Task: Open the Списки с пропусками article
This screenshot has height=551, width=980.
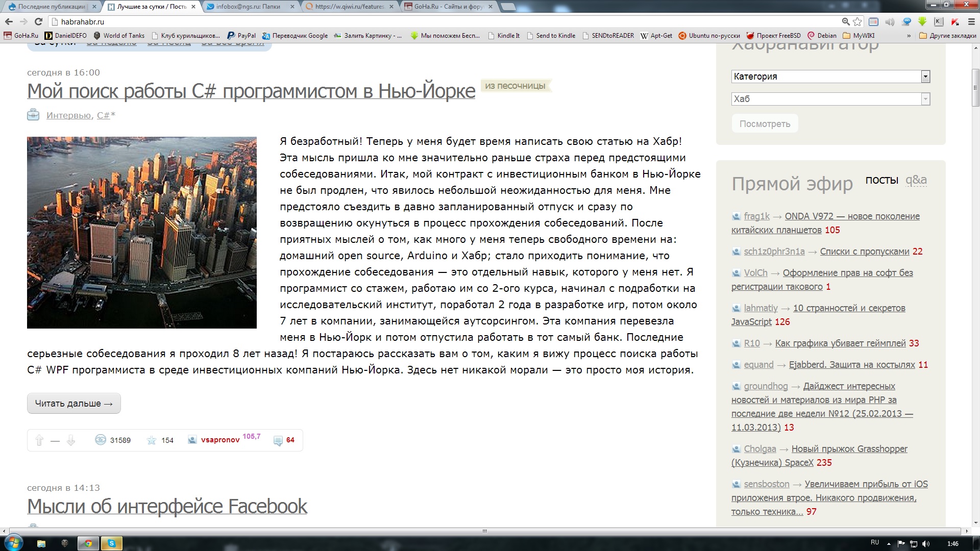Action: click(865, 252)
